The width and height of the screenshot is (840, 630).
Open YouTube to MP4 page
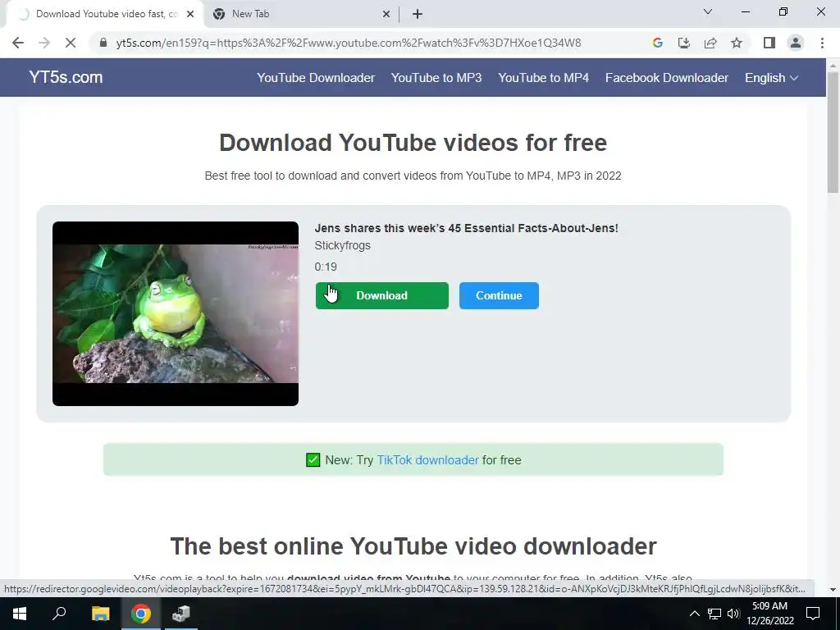point(543,78)
